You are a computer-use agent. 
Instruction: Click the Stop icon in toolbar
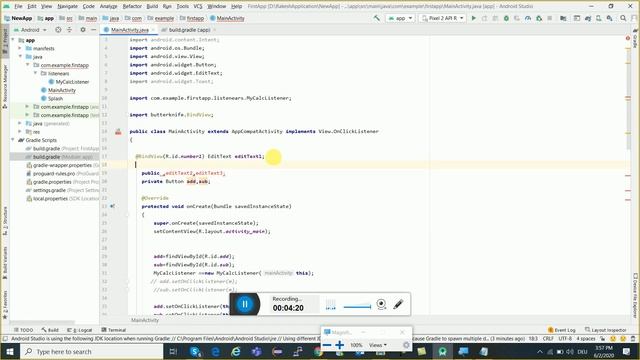(x=549, y=18)
